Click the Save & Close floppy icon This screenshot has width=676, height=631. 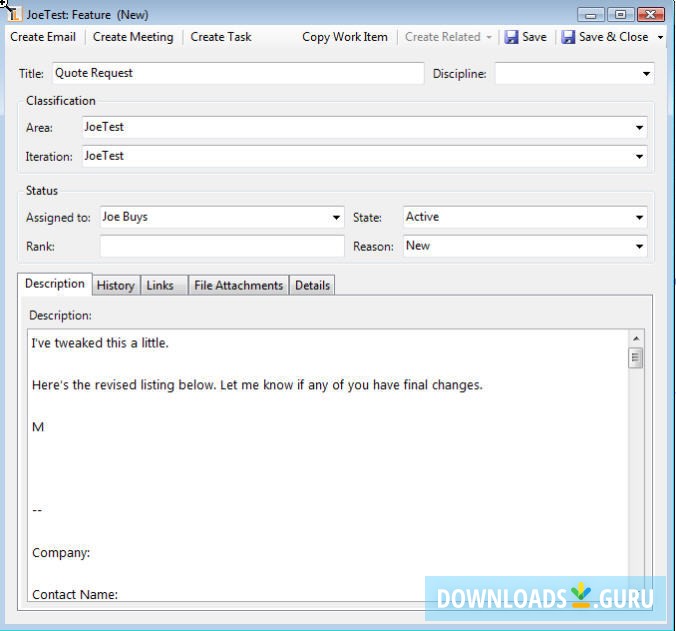(x=568, y=37)
